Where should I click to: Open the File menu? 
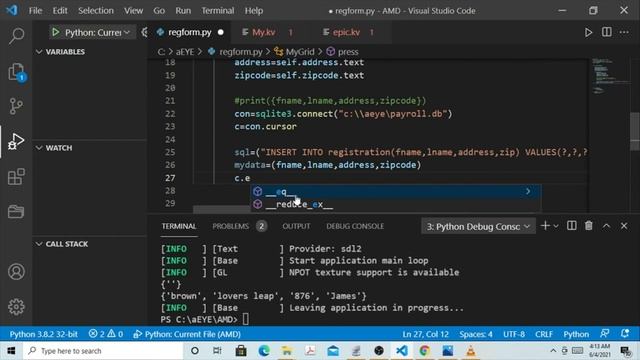point(36,11)
